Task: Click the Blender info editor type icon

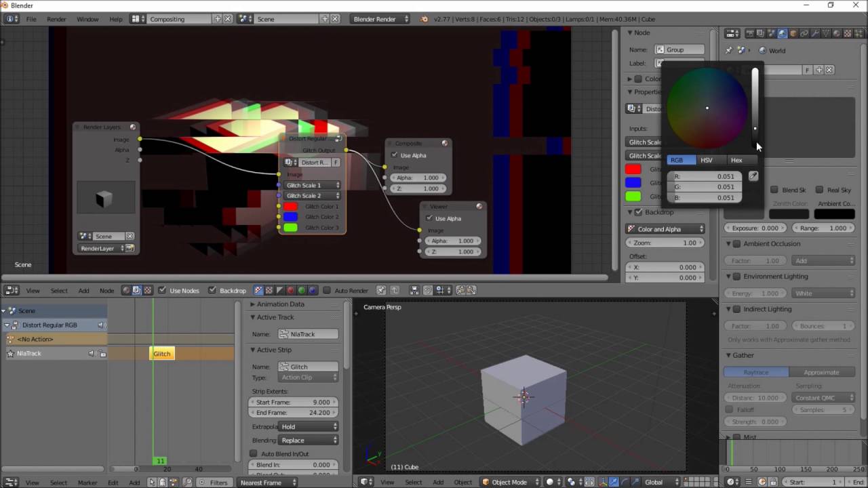Action: 12,19
